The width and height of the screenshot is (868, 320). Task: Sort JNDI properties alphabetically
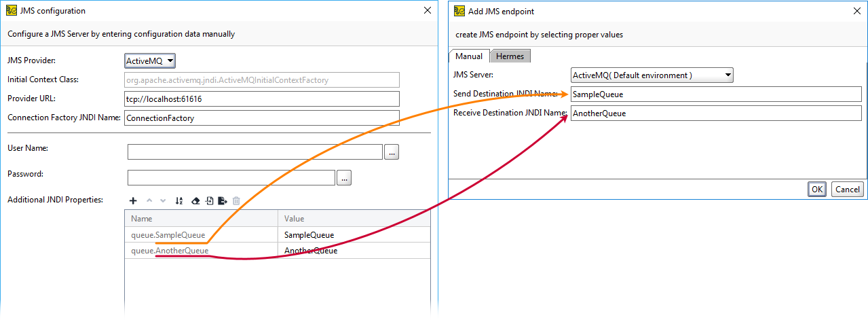tap(179, 200)
